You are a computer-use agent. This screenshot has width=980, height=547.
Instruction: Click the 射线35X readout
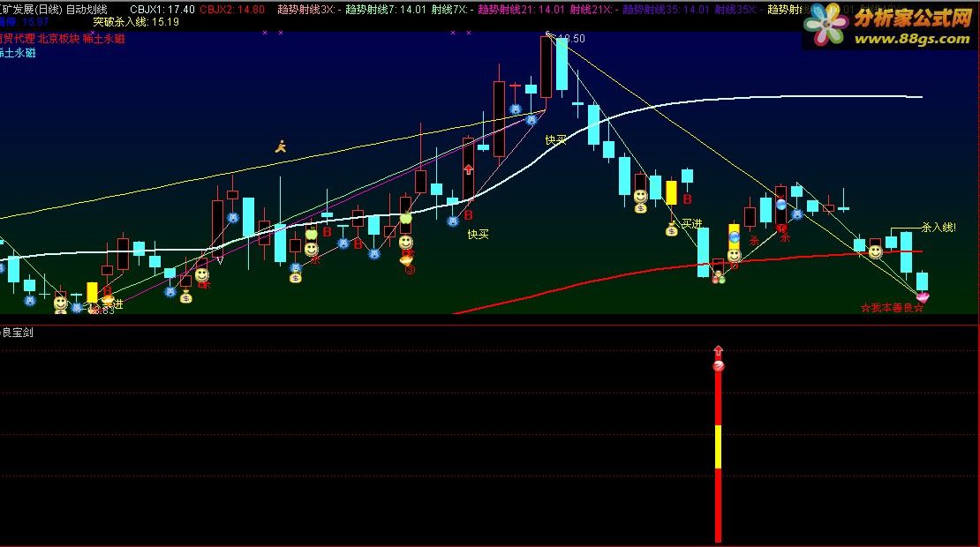pos(738,10)
